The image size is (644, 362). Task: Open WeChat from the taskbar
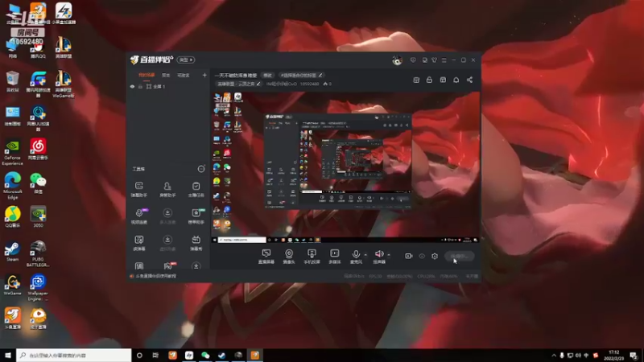tap(205, 355)
